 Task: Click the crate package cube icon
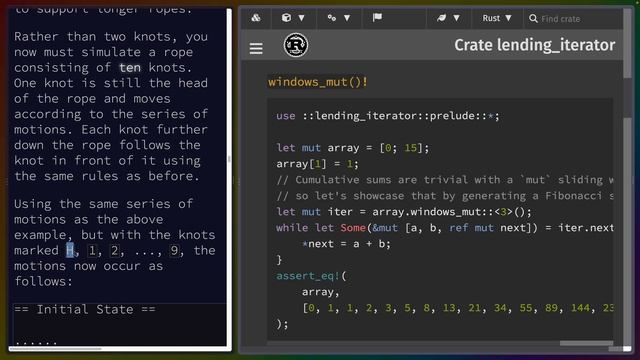coord(287,18)
